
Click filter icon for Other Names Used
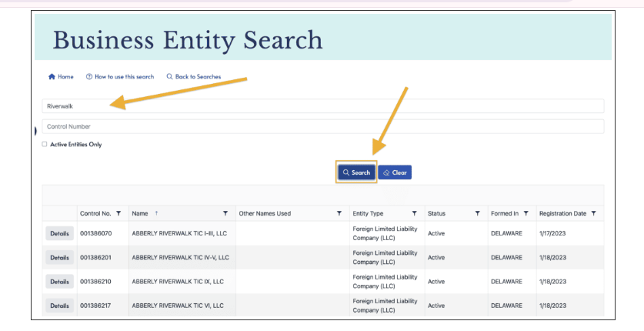(339, 213)
